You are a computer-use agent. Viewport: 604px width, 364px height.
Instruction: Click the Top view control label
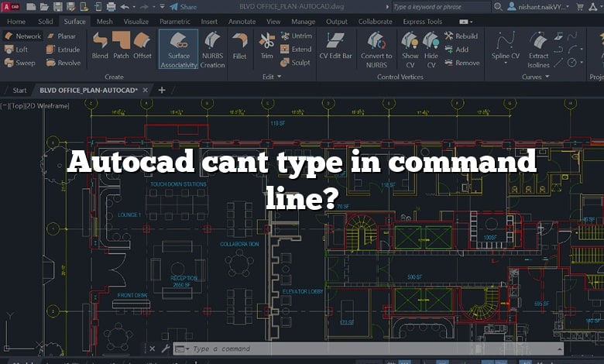coord(17,105)
